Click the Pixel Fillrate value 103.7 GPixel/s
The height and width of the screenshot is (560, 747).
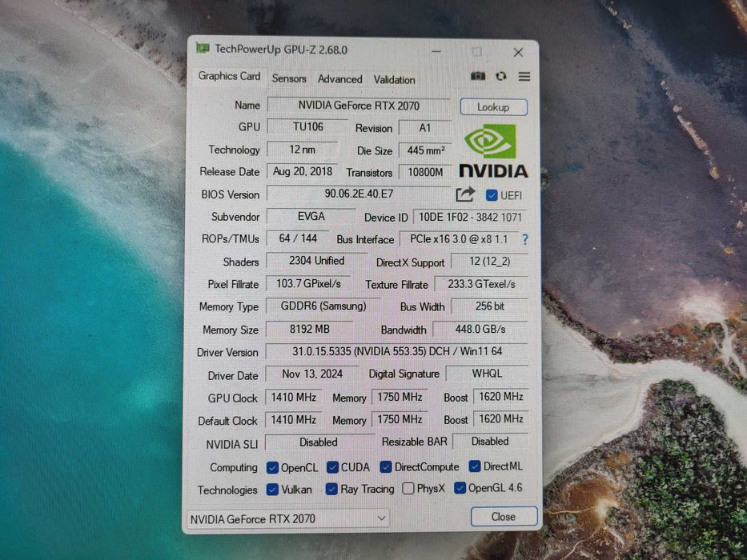pyautogui.click(x=308, y=284)
